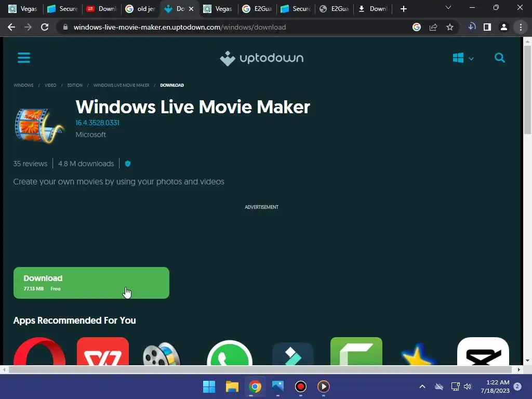The width and height of the screenshot is (532, 399).
Task: Bookmark this page with the star
Action: pyautogui.click(x=450, y=27)
